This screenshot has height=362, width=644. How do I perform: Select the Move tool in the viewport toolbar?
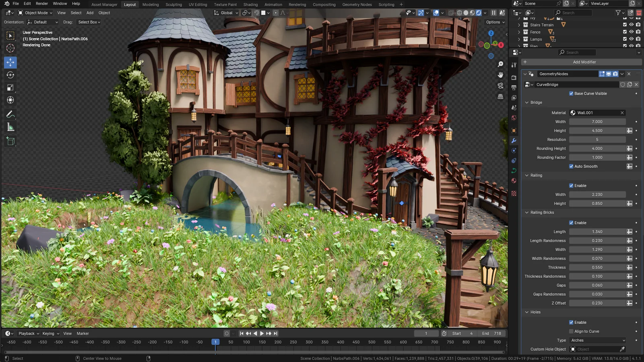(x=10, y=62)
